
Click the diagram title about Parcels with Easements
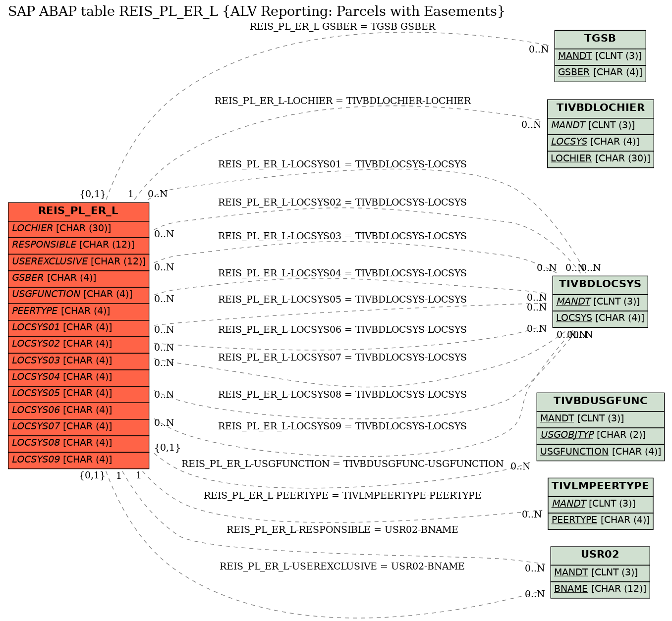tap(256, 11)
